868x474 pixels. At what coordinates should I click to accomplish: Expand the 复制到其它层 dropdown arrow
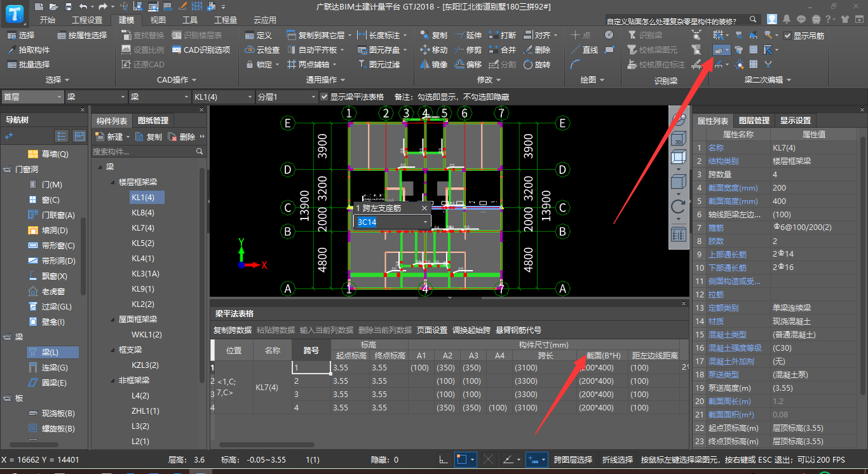350,36
